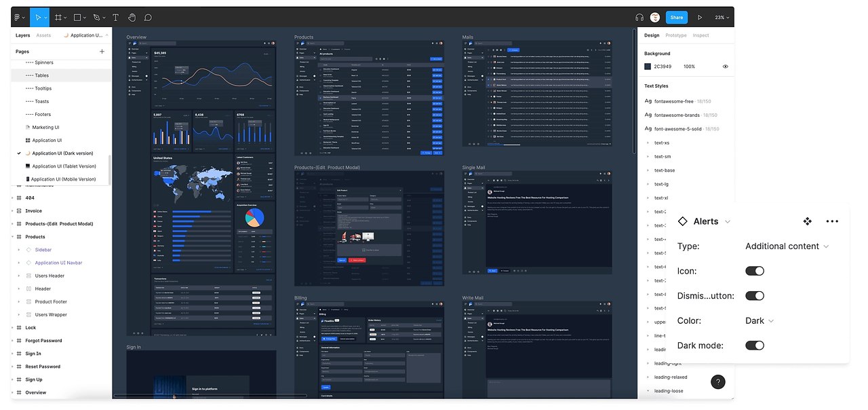
Task: Open the Inspect tab
Action: [701, 35]
